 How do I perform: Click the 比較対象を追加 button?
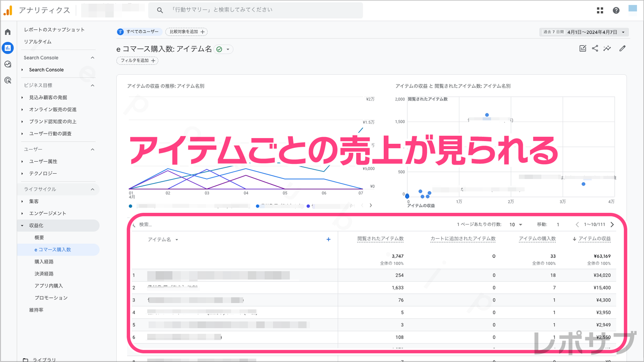click(186, 32)
